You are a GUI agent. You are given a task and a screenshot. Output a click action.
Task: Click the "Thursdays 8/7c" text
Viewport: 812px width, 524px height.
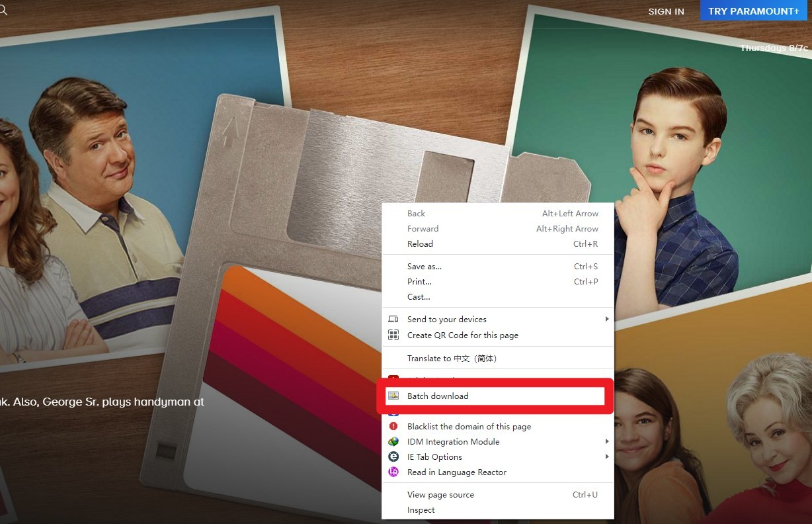coord(774,48)
